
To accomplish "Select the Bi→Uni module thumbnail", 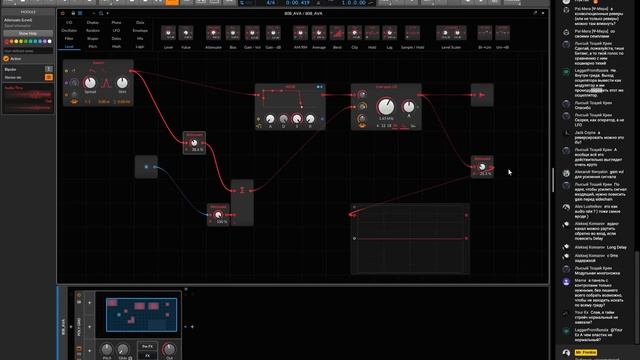I will [484, 33].
